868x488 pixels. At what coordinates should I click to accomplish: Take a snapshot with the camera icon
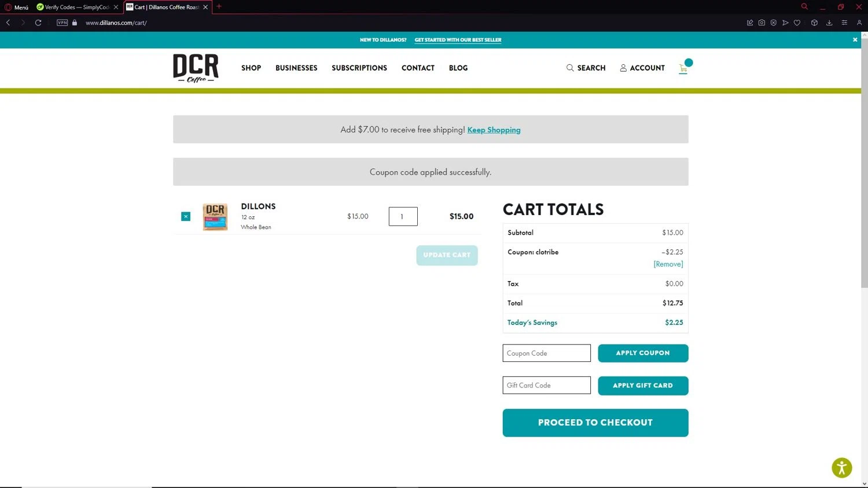tap(762, 23)
